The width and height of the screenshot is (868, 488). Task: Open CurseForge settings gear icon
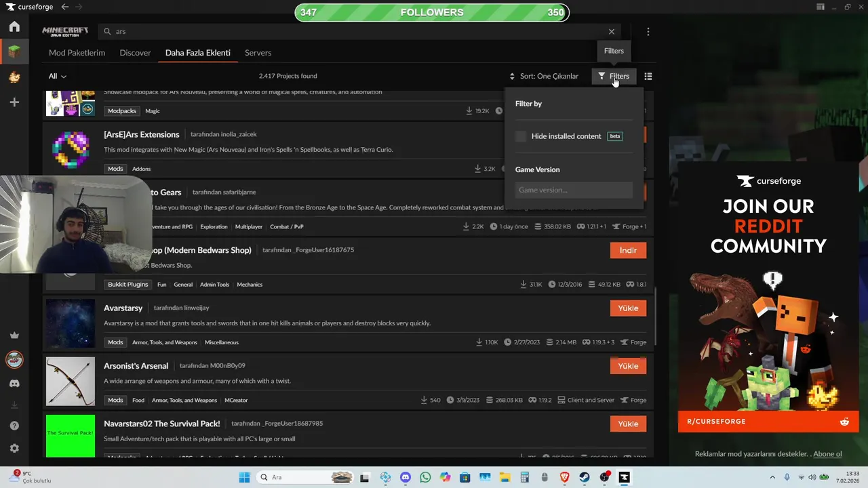pos(14,448)
